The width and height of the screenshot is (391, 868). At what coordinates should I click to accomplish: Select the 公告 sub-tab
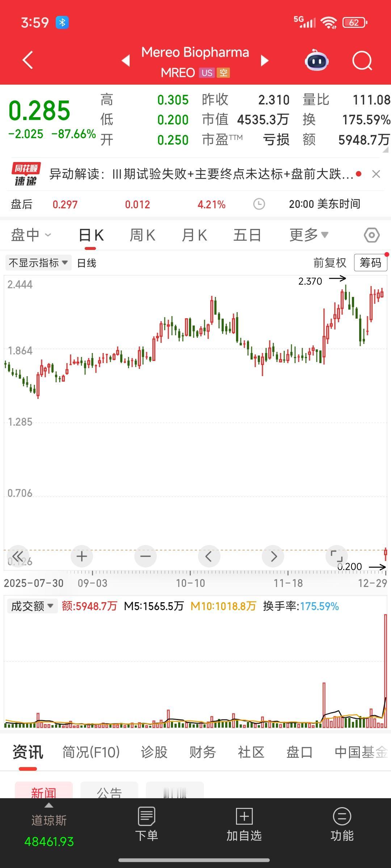109,790
